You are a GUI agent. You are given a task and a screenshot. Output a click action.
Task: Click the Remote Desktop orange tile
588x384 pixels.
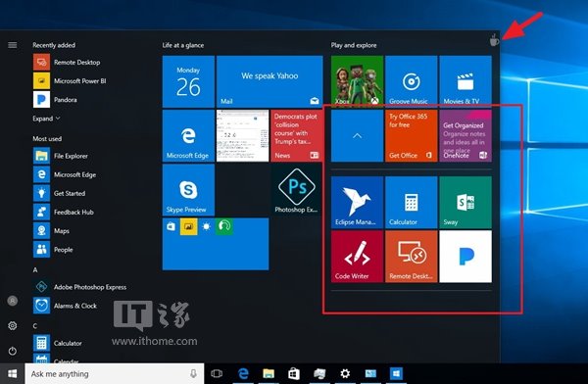click(411, 256)
